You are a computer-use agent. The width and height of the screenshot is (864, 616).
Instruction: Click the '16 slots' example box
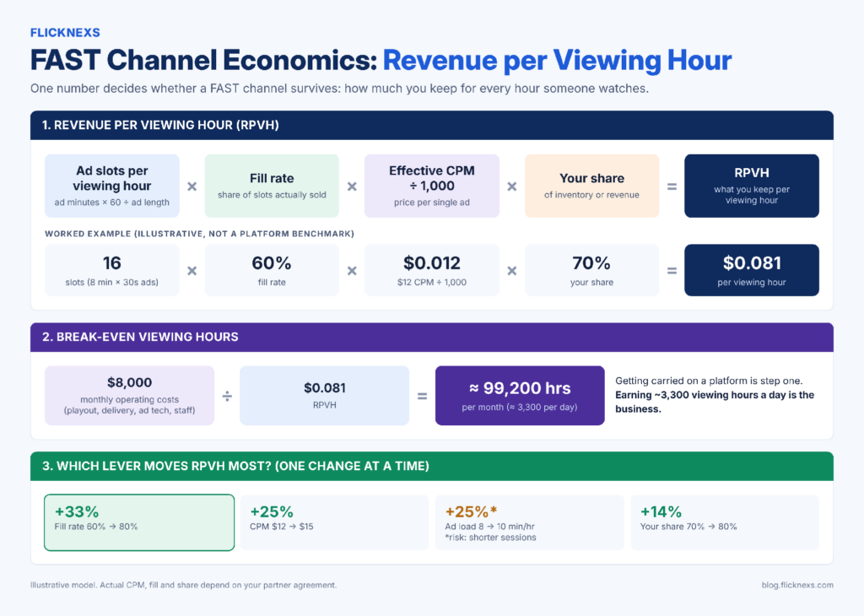112,270
